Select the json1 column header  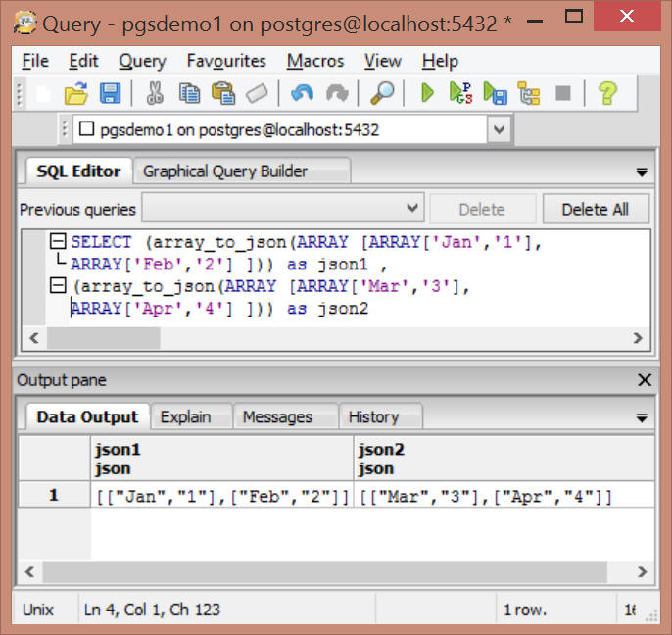(x=221, y=459)
